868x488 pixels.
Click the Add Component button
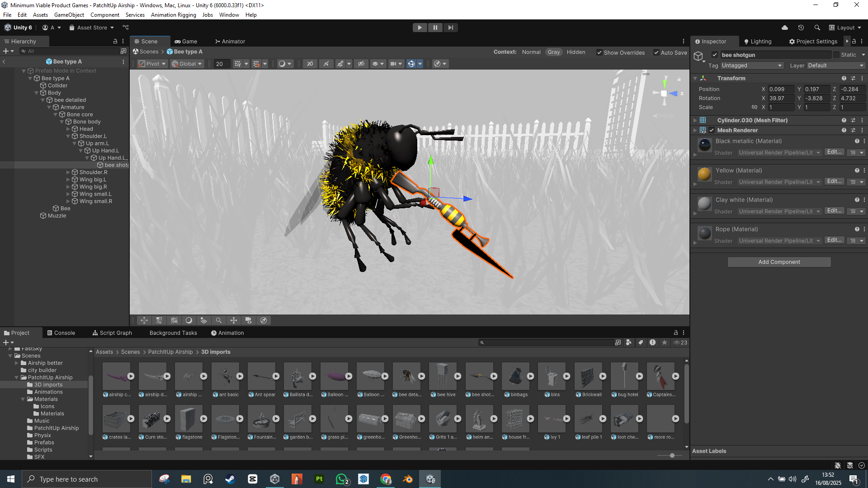tap(778, 262)
